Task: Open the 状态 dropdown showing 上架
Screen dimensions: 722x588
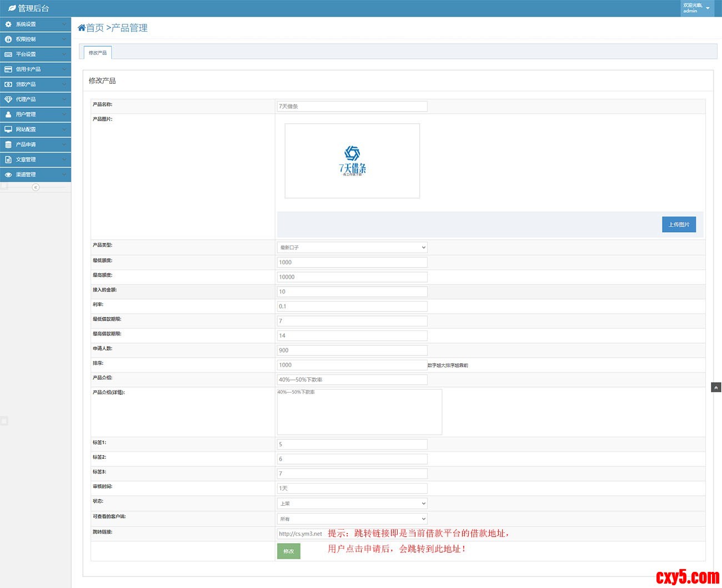Action: 352,504
